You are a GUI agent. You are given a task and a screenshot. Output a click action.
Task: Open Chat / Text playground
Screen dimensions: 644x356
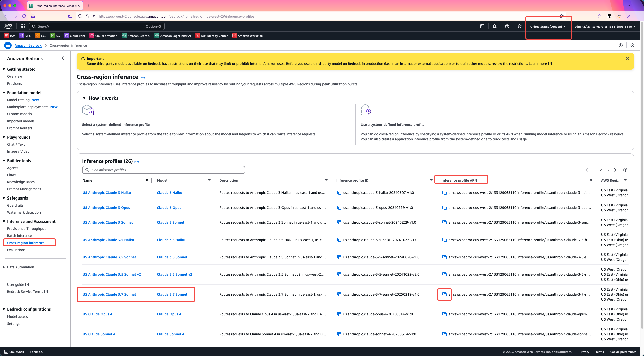click(x=16, y=144)
